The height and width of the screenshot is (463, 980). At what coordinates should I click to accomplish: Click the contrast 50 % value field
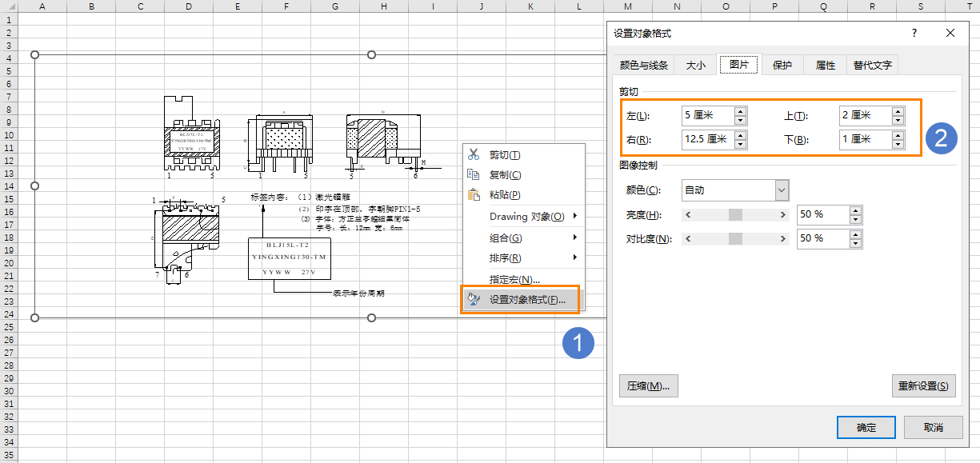click(823, 238)
